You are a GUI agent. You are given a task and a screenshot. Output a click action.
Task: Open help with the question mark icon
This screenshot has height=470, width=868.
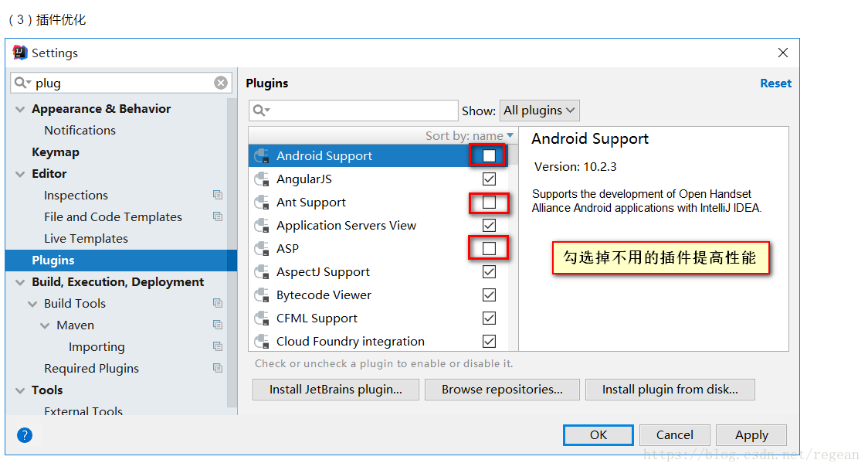click(x=25, y=436)
